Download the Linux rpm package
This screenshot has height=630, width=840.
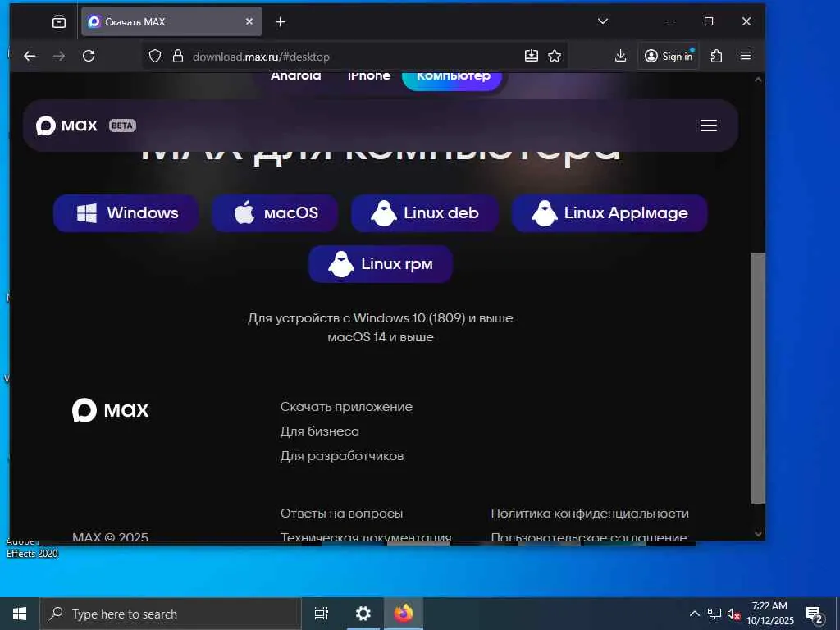[381, 263]
